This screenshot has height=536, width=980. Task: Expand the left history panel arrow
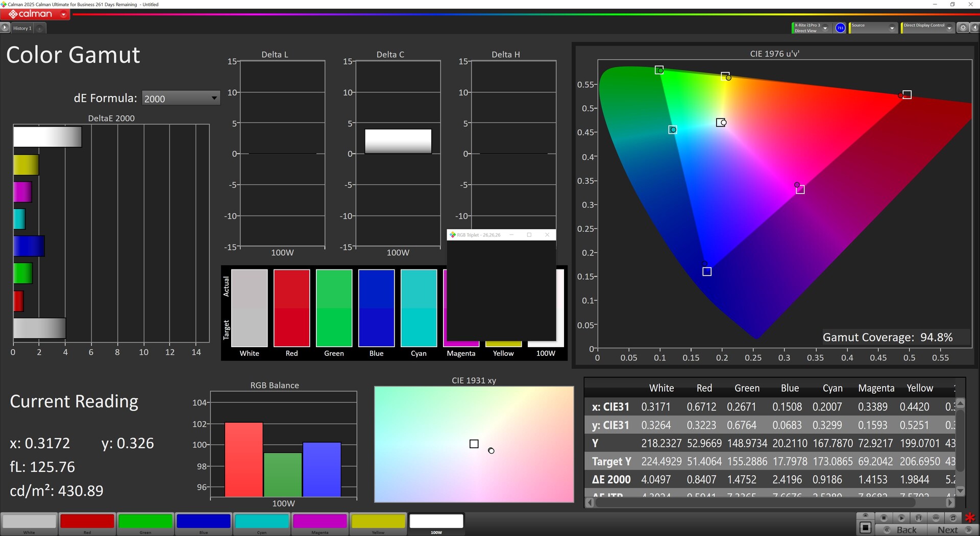click(5, 28)
